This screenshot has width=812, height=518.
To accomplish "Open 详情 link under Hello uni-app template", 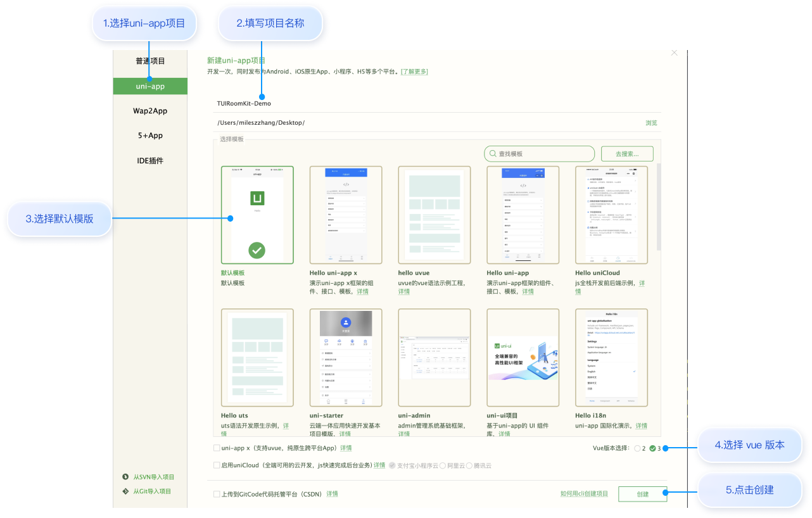I will (x=527, y=292).
